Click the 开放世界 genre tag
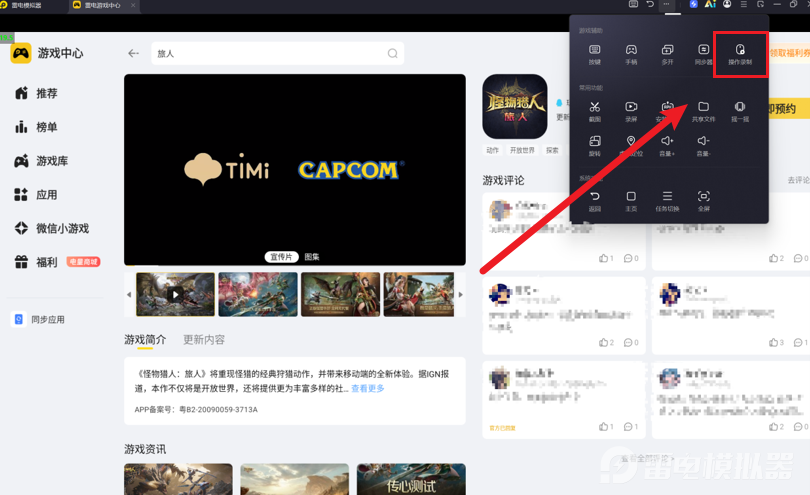 pos(522,150)
